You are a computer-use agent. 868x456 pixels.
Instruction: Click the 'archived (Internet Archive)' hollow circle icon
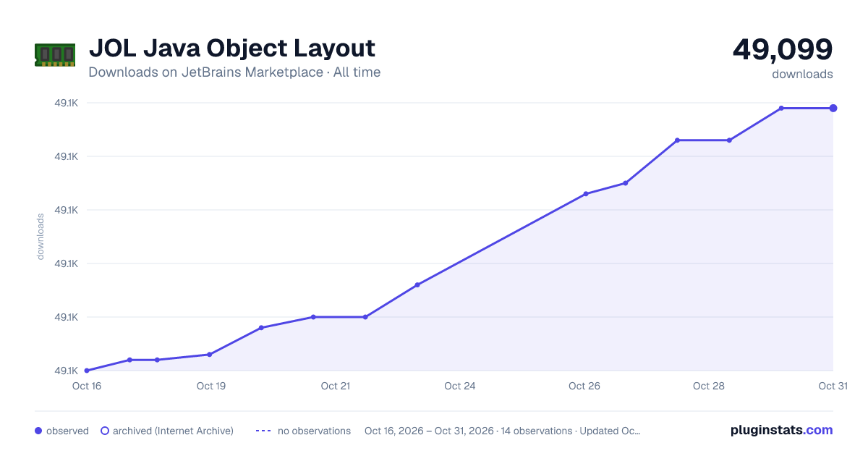pyautogui.click(x=105, y=431)
